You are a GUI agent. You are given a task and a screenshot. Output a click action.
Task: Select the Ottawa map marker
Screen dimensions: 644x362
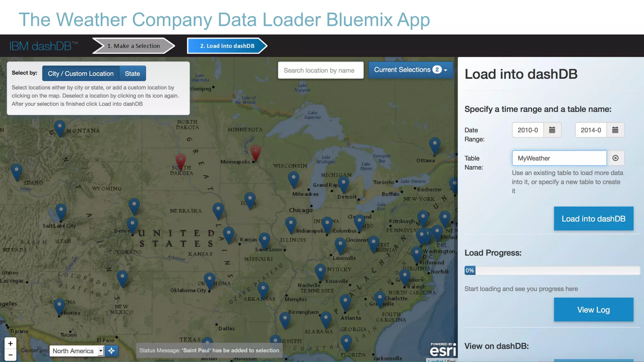coord(435,146)
